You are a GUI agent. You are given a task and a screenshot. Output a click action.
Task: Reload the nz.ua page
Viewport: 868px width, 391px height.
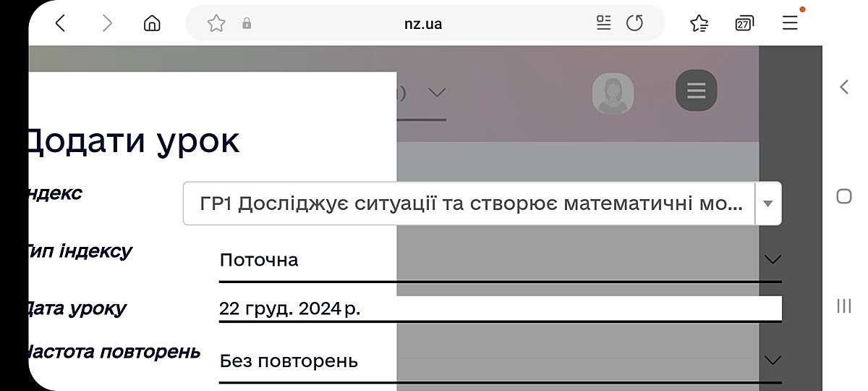click(634, 23)
